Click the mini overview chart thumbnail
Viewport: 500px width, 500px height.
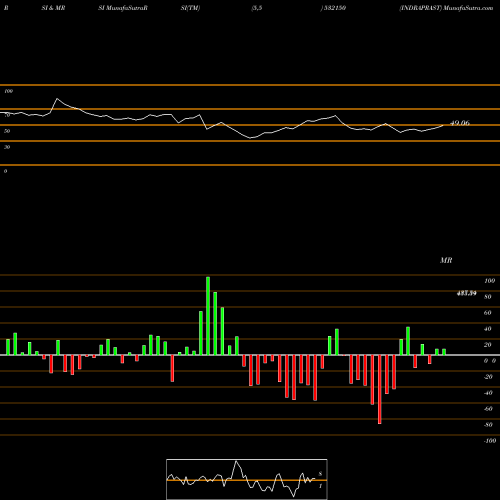(x=247, y=479)
